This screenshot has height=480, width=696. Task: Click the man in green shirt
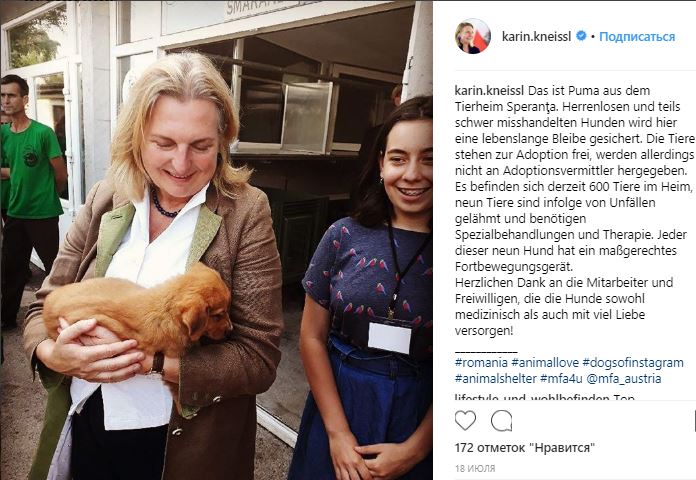point(32,200)
